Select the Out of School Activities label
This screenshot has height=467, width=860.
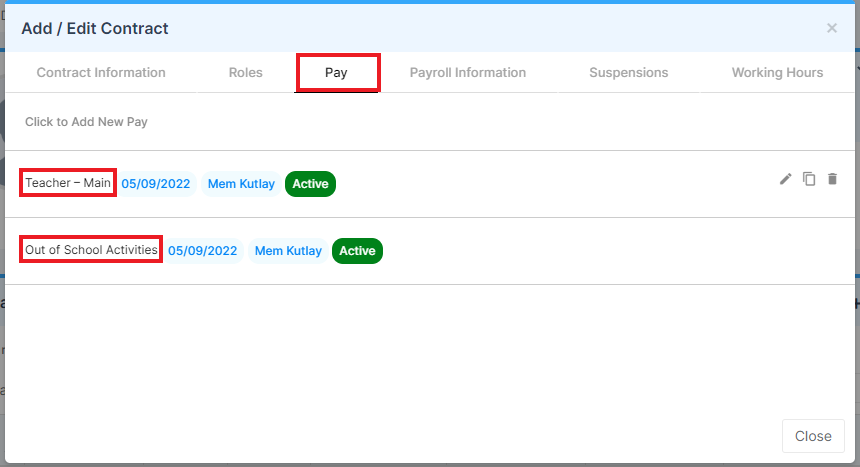91,250
